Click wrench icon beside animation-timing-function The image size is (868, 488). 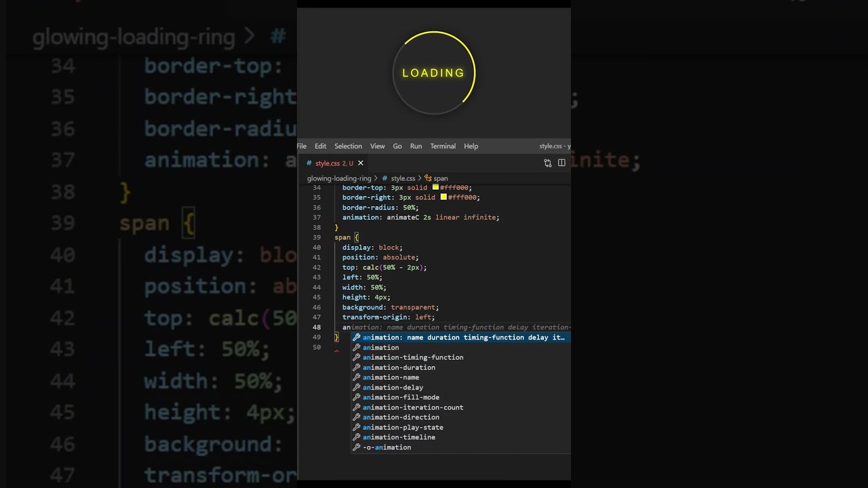357,357
